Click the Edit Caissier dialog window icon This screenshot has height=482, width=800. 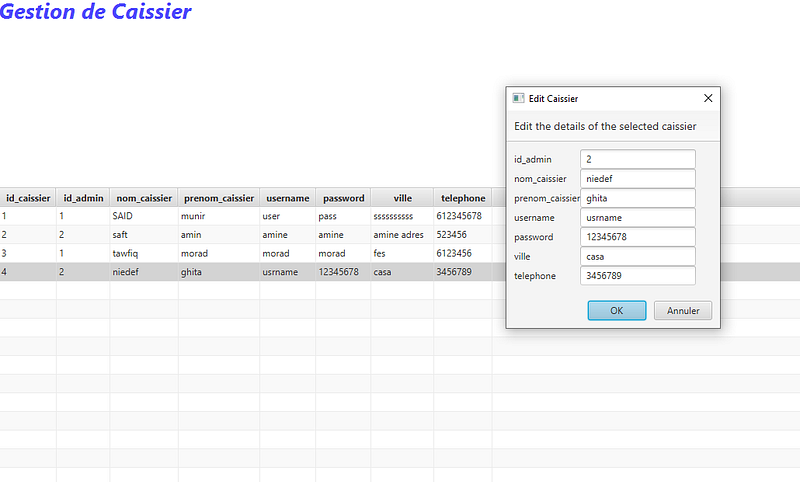tap(518, 99)
